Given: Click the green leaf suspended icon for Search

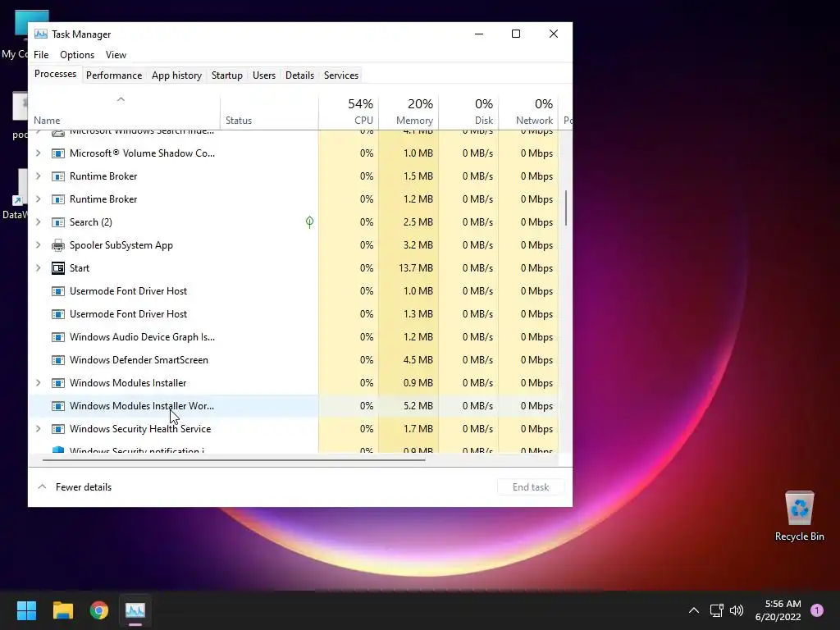Looking at the screenshot, I should 309,221.
